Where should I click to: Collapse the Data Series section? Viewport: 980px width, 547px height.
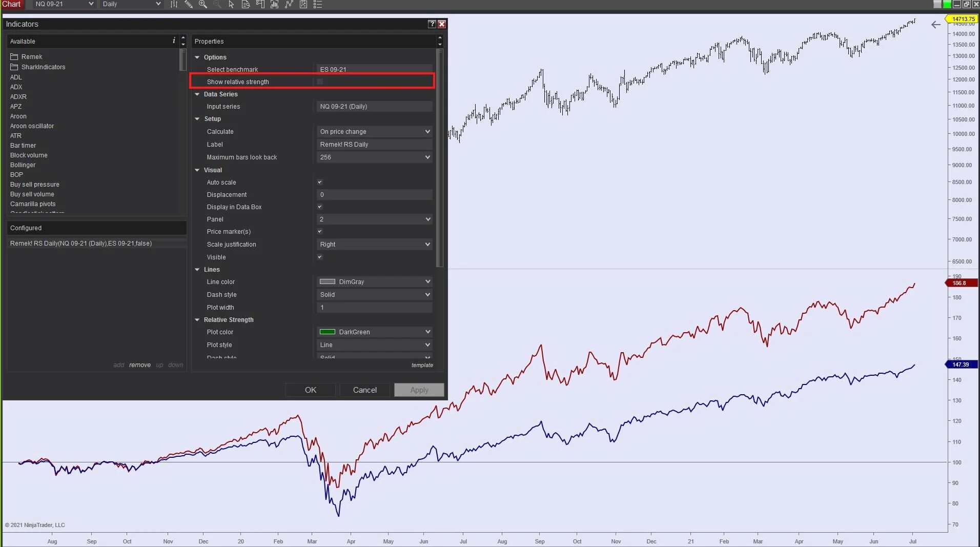(197, 94)
